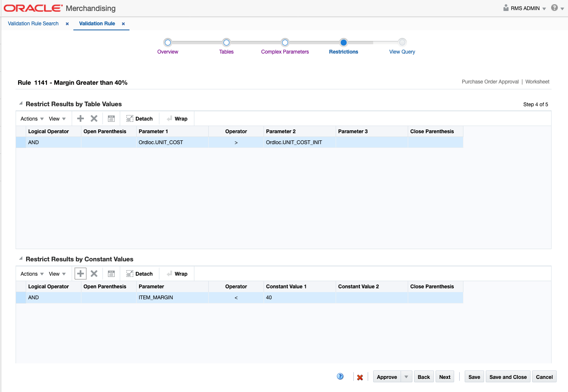Open the View menu in the constant values section
Image resolution: width=568 pixels, height=392 pixels.
[x=55, y=274]
